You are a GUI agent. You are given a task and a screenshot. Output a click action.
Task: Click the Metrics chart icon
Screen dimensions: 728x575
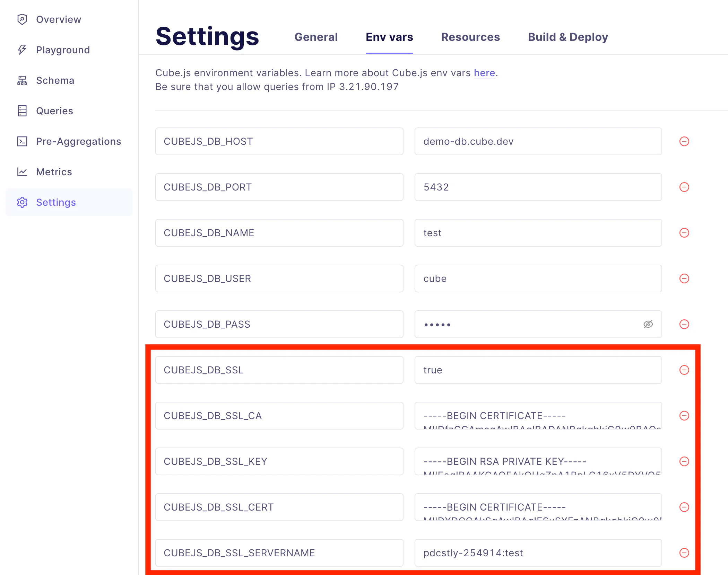pyautogui.click(x=22, y=172)
